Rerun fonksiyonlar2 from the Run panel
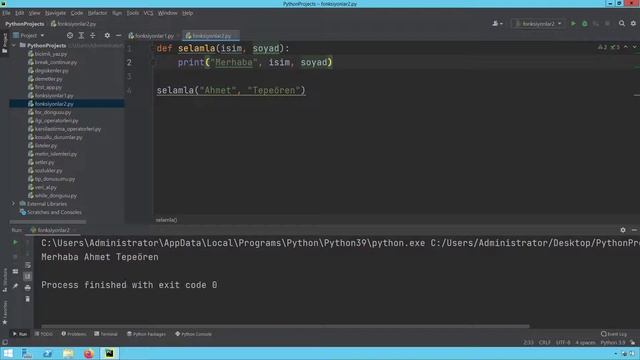The image size is (640, 360). click(15, 242)
